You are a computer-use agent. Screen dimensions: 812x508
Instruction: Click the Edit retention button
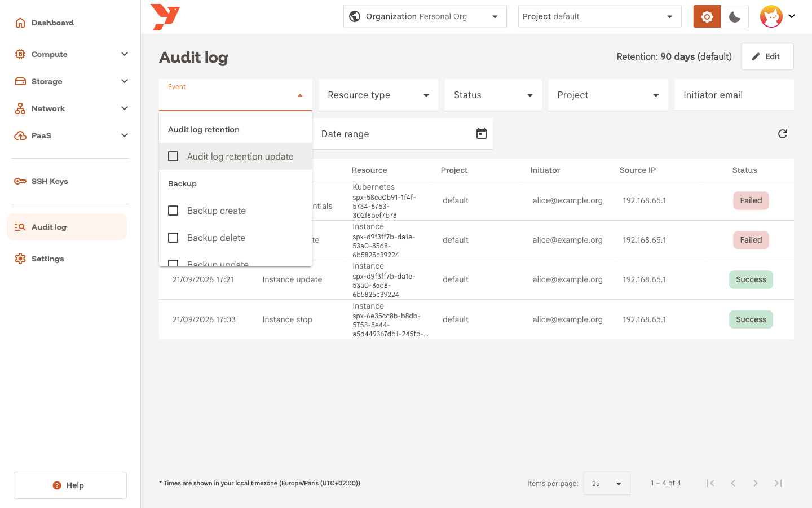pyautogui.click(x=767, y=56)
